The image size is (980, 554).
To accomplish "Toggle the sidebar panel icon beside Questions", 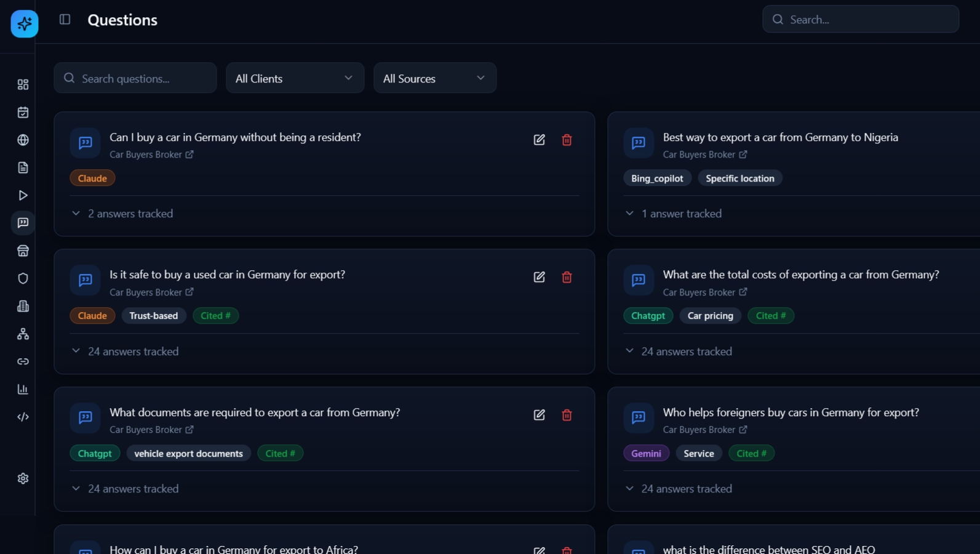I will (65, 20).
